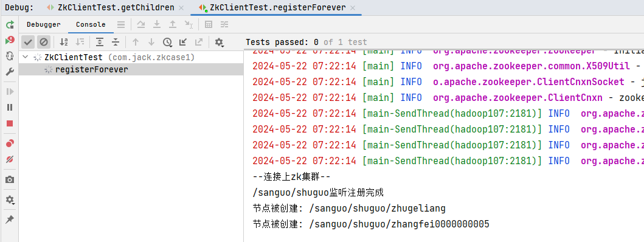Click the zhugeliang node created line
Viewport: 644px width, 242px height.
point(349,209)
